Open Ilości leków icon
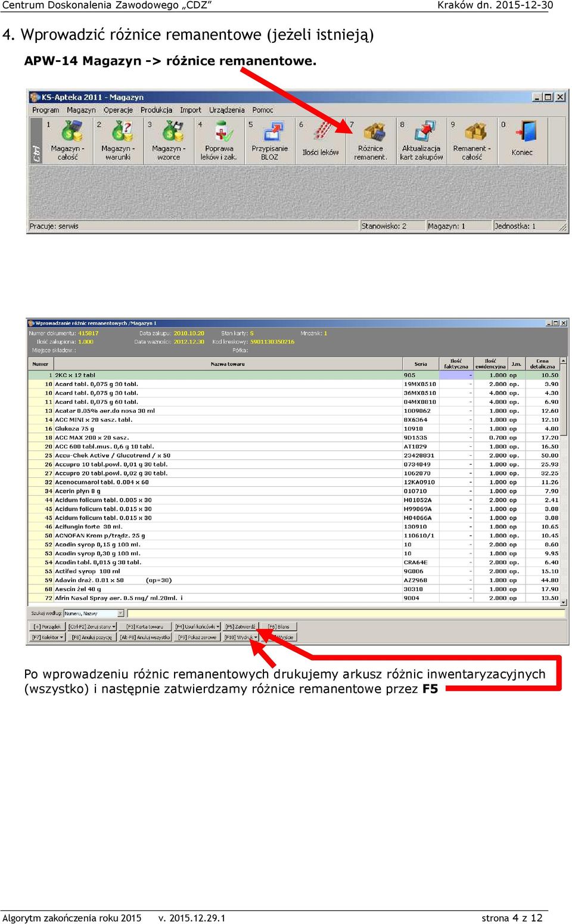This screenshot has height=924, width=572. tap(320, 141)
